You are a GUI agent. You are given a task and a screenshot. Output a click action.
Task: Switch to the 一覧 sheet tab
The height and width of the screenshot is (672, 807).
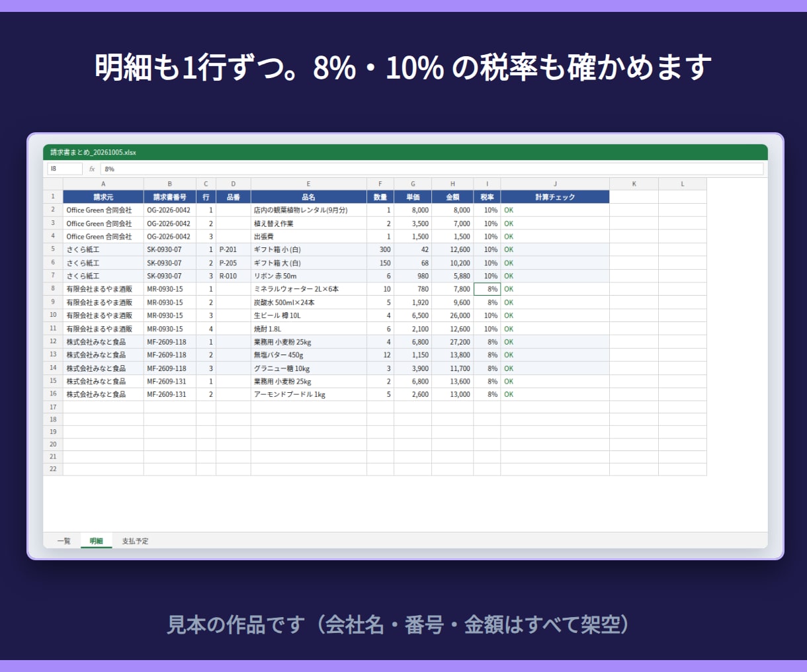64,541
